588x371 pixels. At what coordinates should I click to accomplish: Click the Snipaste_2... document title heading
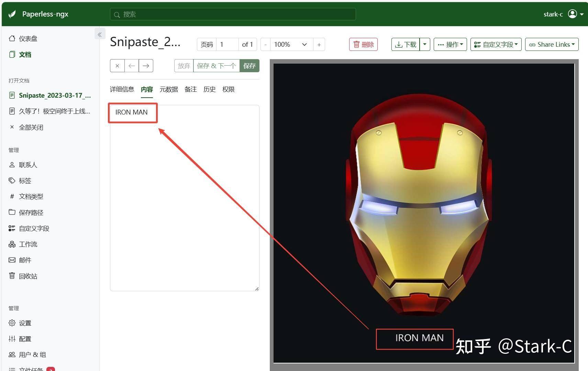145,42
